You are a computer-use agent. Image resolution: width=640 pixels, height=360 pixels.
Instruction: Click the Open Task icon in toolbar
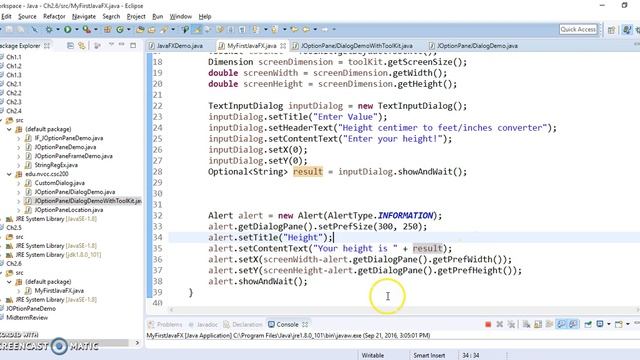tap(151, 29)
